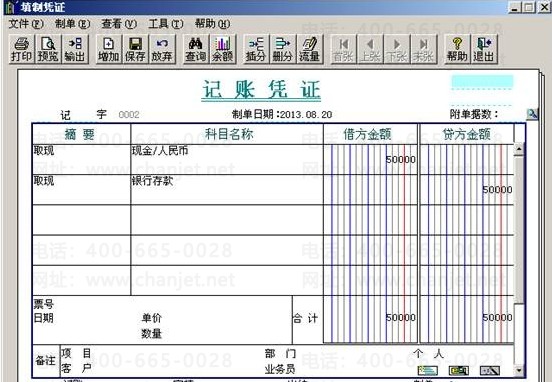Insert an entry line with 插分
The image size is (552, 382).
(256, 49)
